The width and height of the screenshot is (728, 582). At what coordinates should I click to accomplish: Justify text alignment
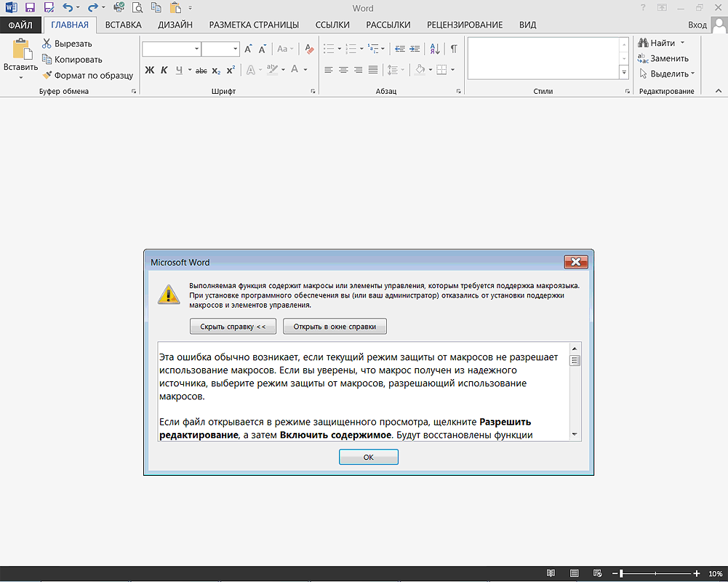coord(373,70)
